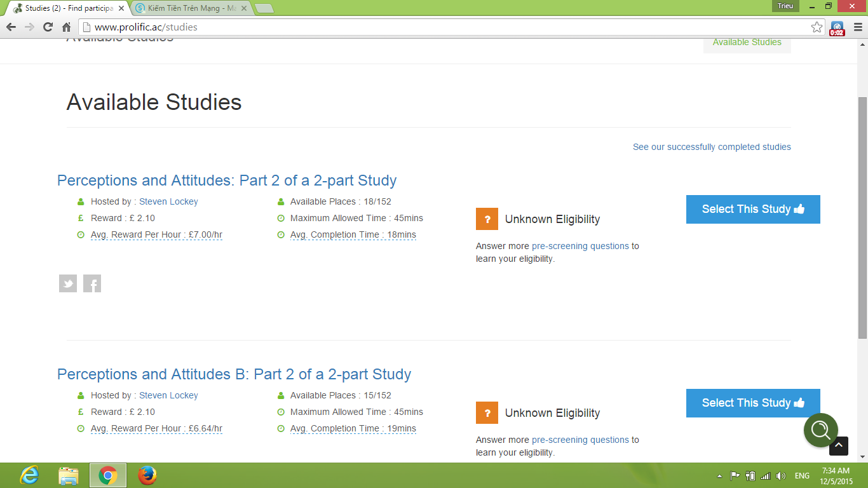Screen dimensions: 868x488
Task: Launch Firefox from the taskbar
Action: (x=147, y=475)
